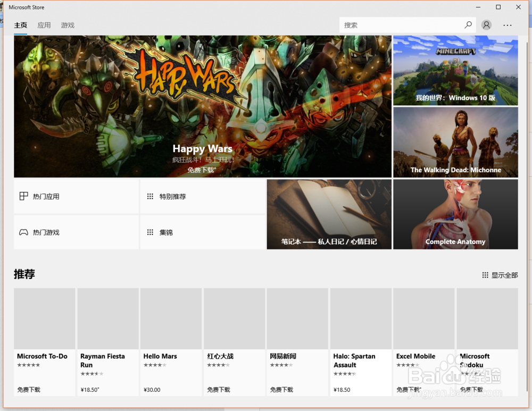This screenshot has height=411, width=532.
Task: Click the 热门应用 grid icon
Action: point(23,196)
